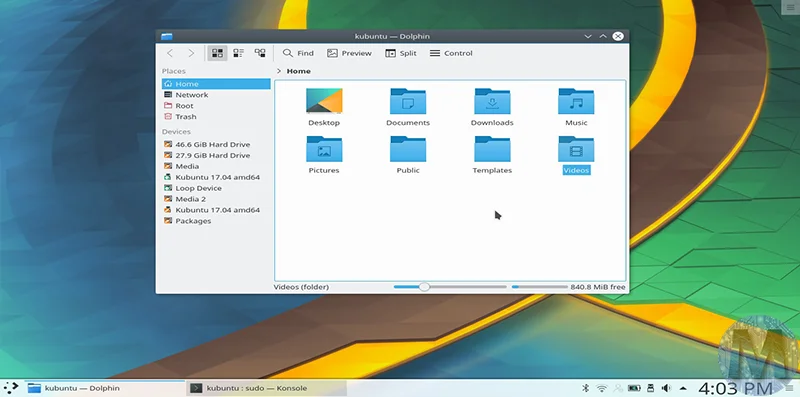This screenshot has height=397, width=800.
Task: Open the Packages device
Action: [x=216, y=221]
